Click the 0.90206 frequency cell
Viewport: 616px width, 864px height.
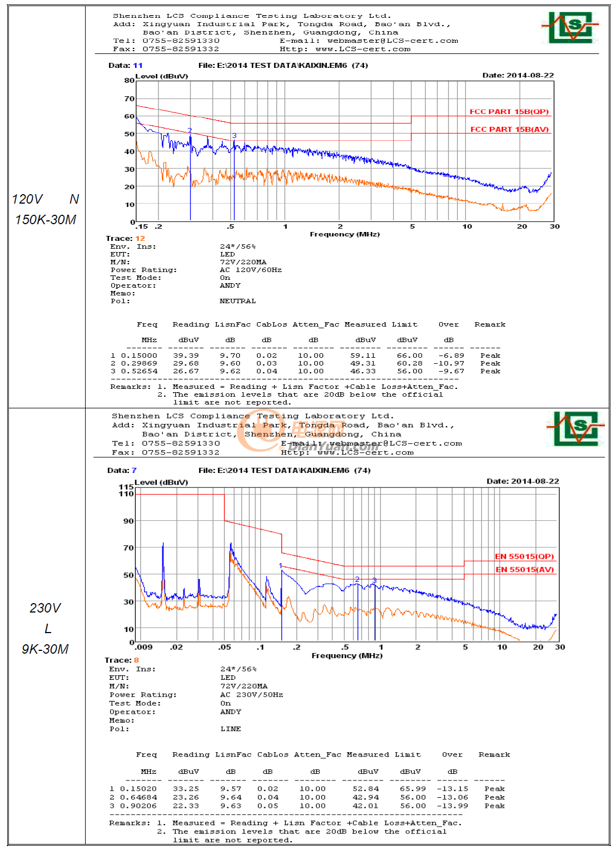click(x=138, y=806)
